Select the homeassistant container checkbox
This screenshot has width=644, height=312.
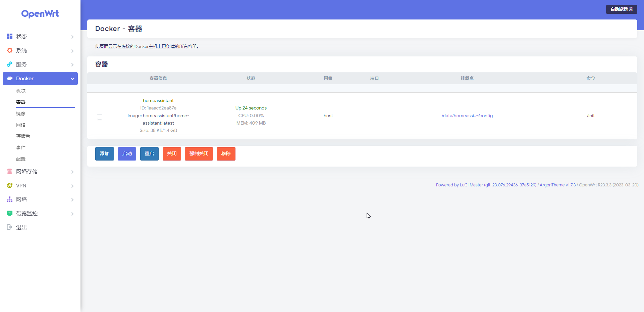[x=99, y=117]
